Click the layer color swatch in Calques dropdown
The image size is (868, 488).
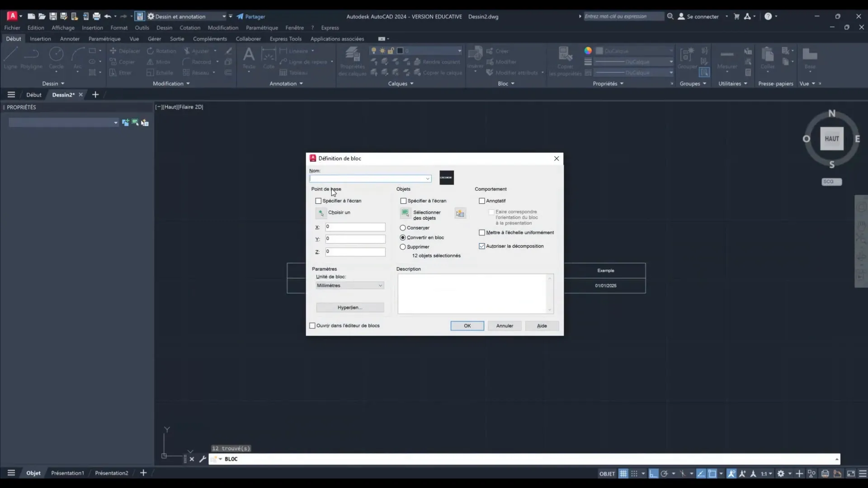[x=400, y=51]
